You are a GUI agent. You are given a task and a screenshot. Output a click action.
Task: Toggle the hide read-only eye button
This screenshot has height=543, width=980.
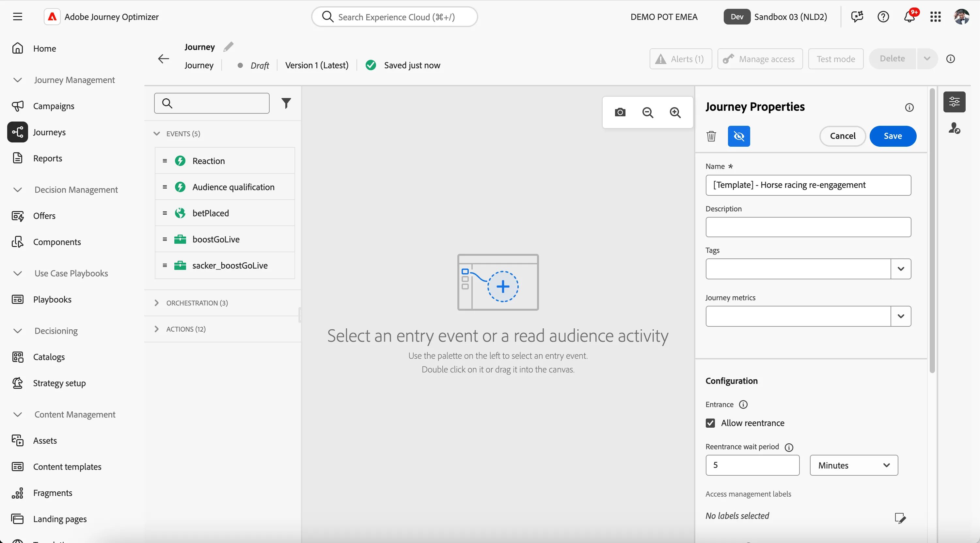coord(739,136)
